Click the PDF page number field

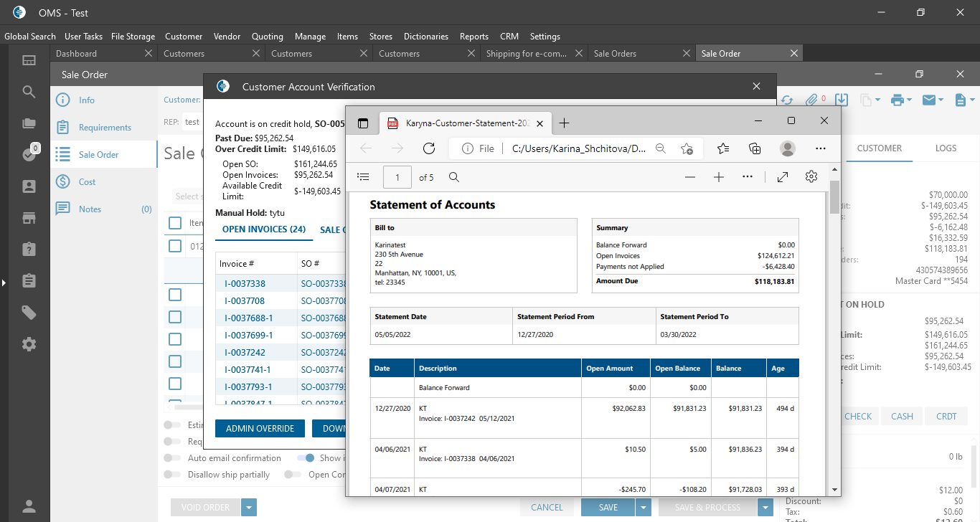pyautogui.click(x=397, y=177)
